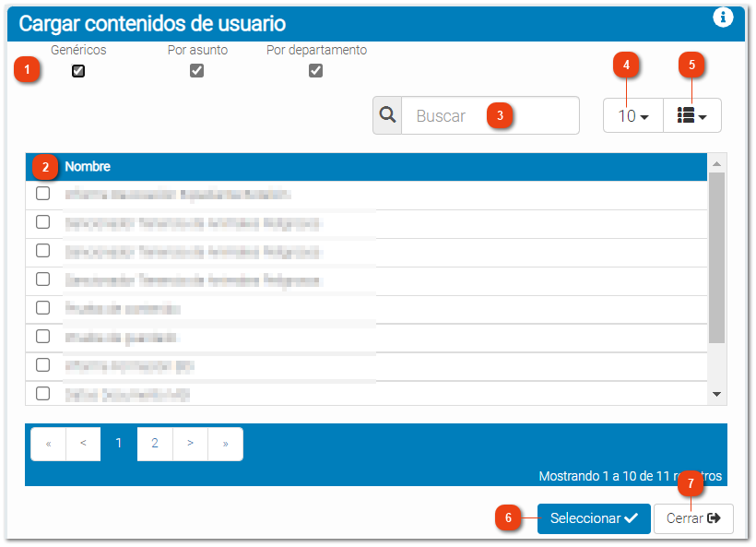Check the sixth row's checkbox

click(43, 336)
